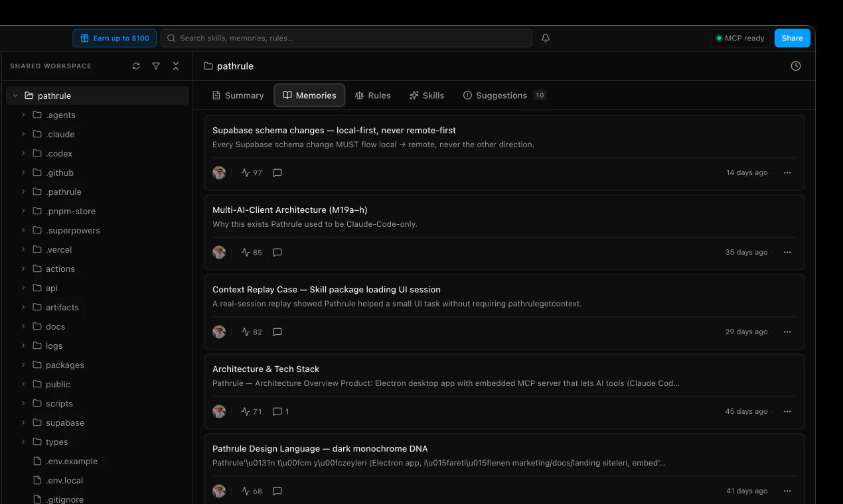
Task: Expand the .superpowers folder
Action: [x=23, y=231]
